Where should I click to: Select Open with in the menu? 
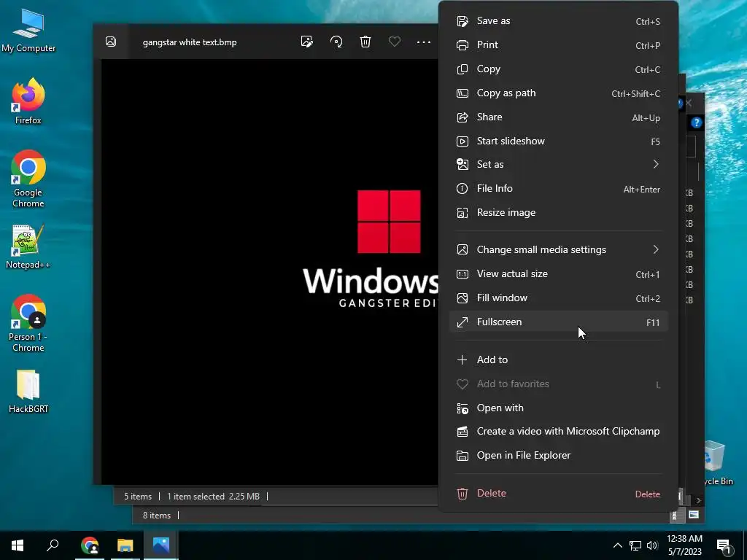558,408
